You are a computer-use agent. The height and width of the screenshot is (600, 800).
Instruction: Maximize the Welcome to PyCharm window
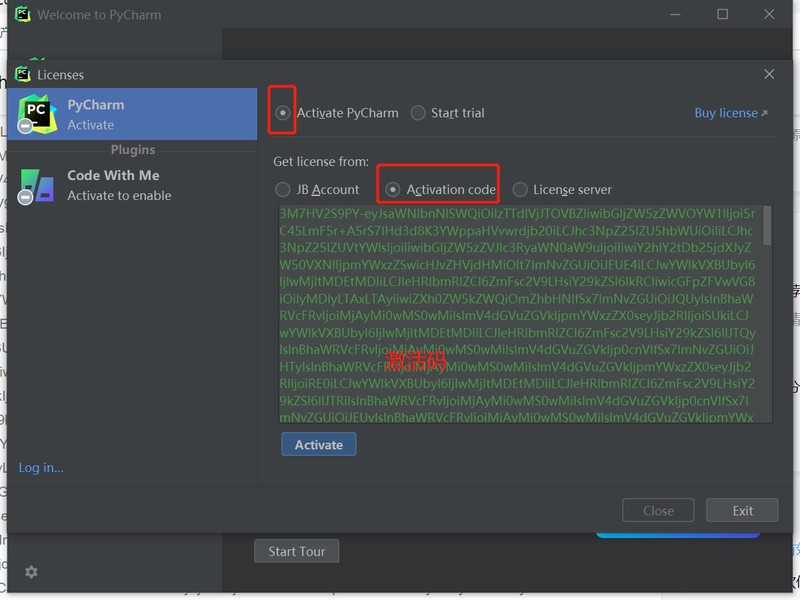point(722,14)
